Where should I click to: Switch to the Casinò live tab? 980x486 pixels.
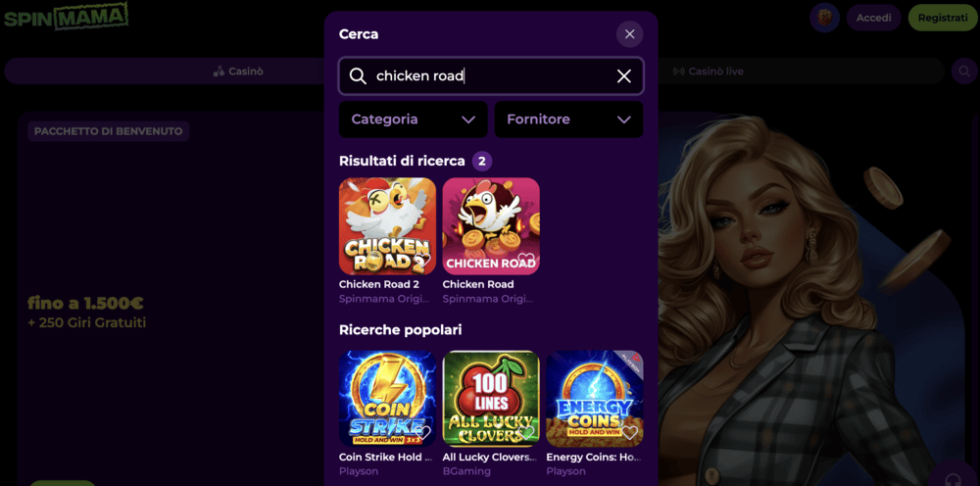(x=708, y=72)
